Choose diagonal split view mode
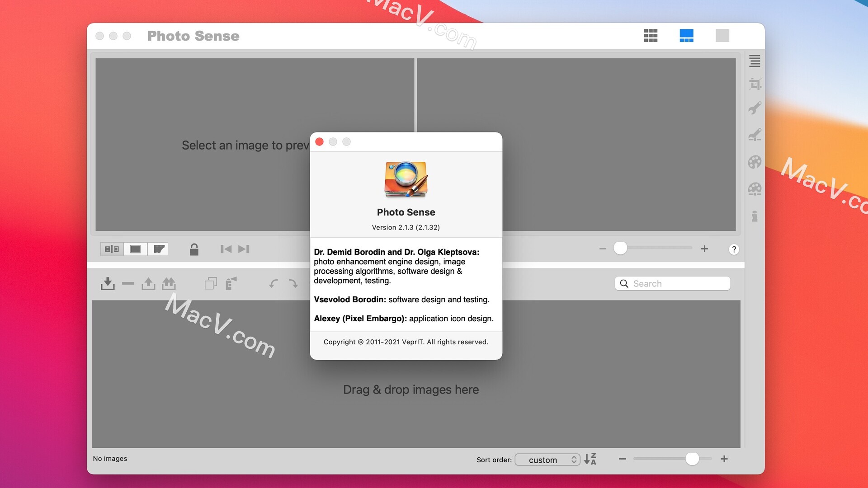Viewport: 868px width, 488px height. coord(158,249)
